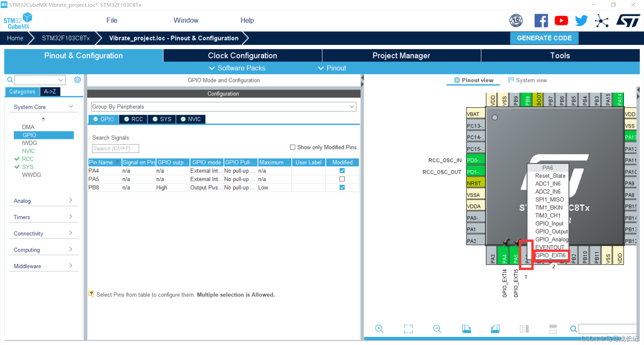Open the categories settings gear icon
Image resolution: width=644 pixels, height=345 pixels.
coord(77,80)
